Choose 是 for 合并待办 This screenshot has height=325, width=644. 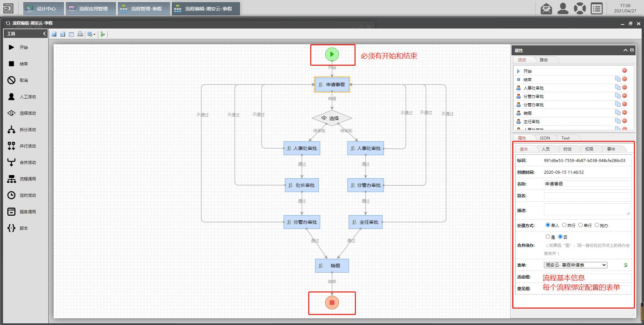tap(548, 236)
